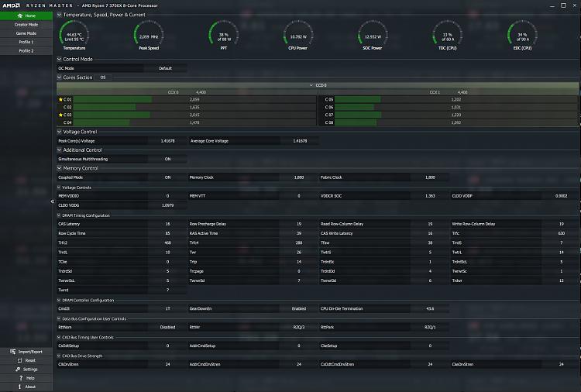
Task: Click the EDC (CPU) gauge
Action: click(x=522, y=35)
